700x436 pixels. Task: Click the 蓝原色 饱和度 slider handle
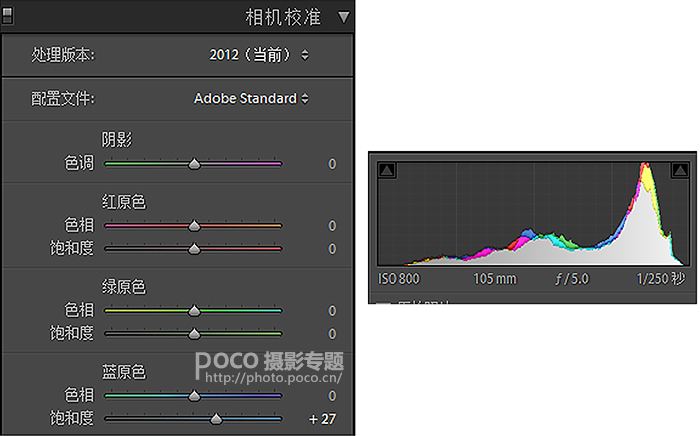click(216, 418)
